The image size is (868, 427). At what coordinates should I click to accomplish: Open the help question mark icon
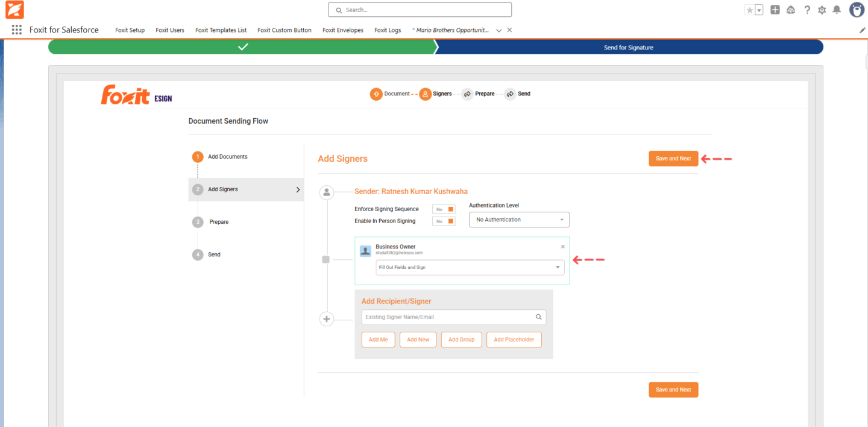(x=807, y=10)
